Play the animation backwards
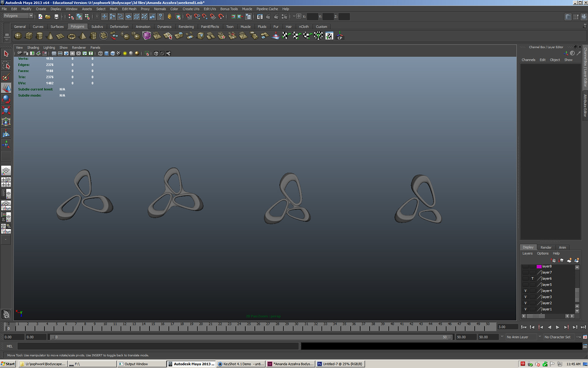The image size is (588, 368). 549,327
